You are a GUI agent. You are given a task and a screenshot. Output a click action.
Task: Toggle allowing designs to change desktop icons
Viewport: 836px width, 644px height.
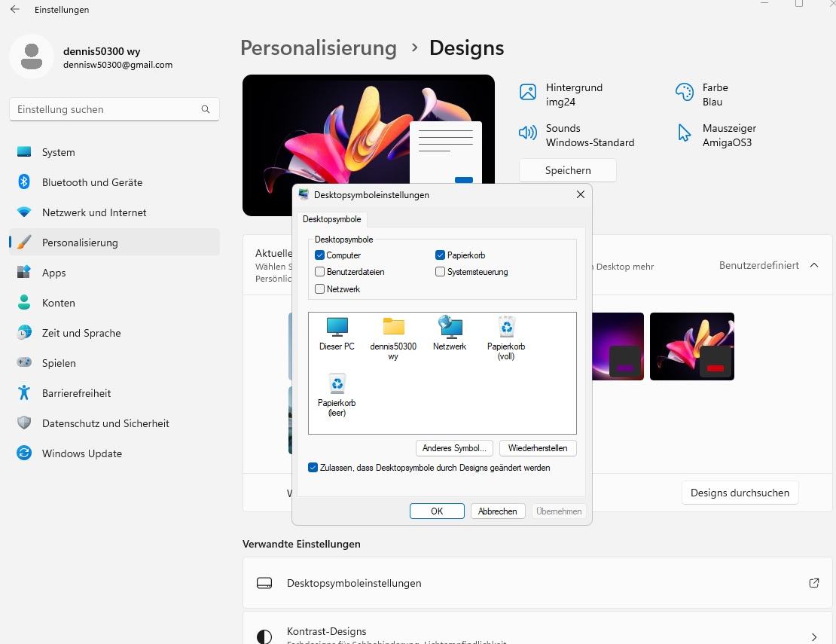click(313, 468)
